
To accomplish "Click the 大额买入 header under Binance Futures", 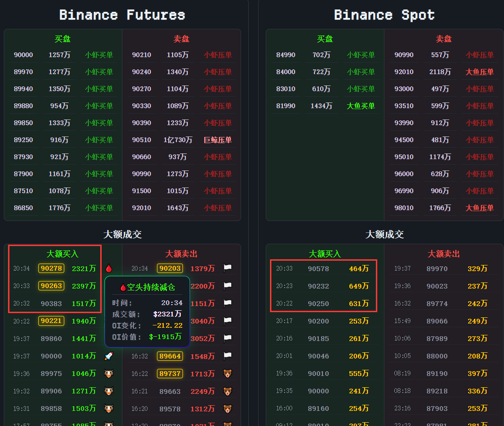I will 62,254.
